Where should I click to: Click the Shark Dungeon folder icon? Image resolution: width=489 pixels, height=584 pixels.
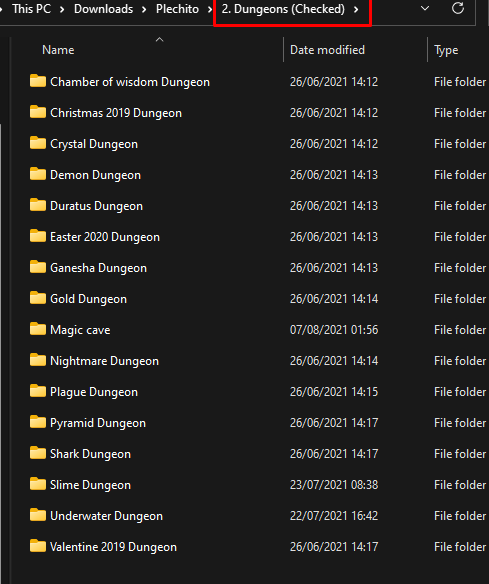coord(38,453)
